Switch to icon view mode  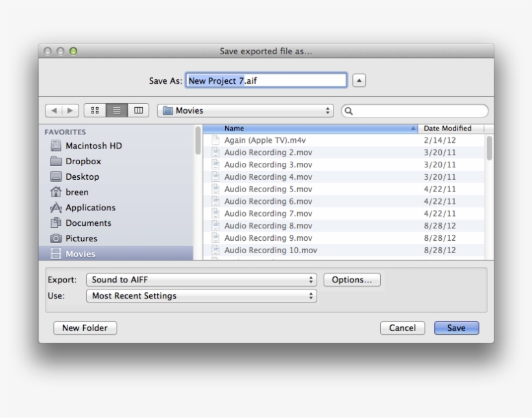[95, 110]
